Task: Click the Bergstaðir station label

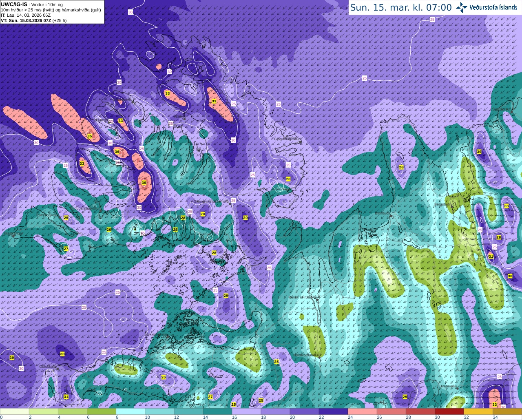Action: [x=442, y=204]
